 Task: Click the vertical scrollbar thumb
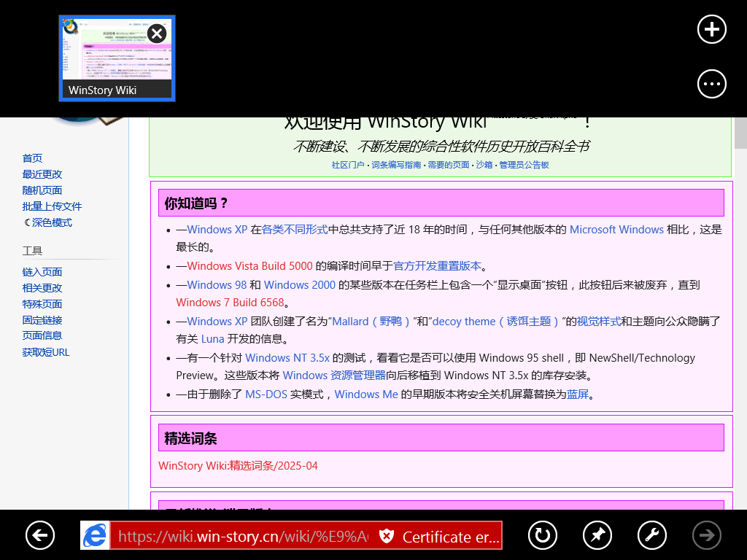[x=740, y=133]
